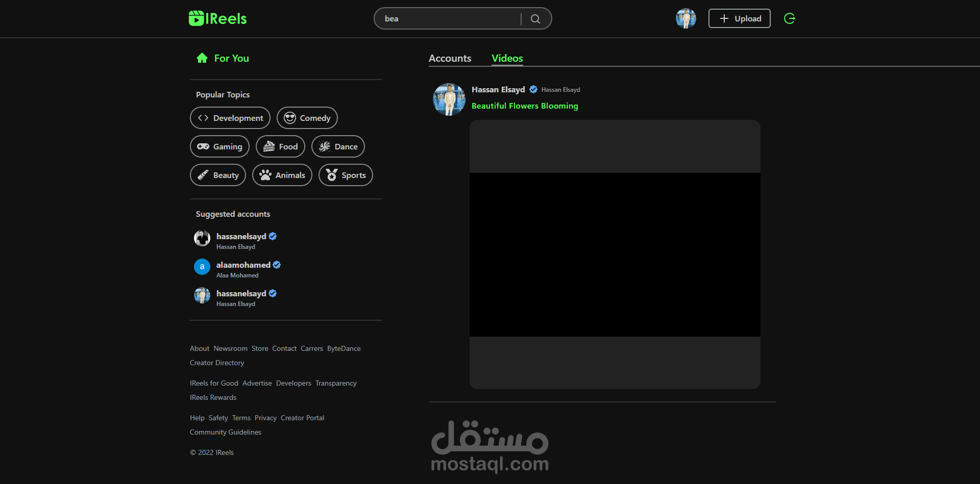Open the Hassan Elsayd poster name
The width and height of the screenshot is (980, 484).
pos(498,89)
